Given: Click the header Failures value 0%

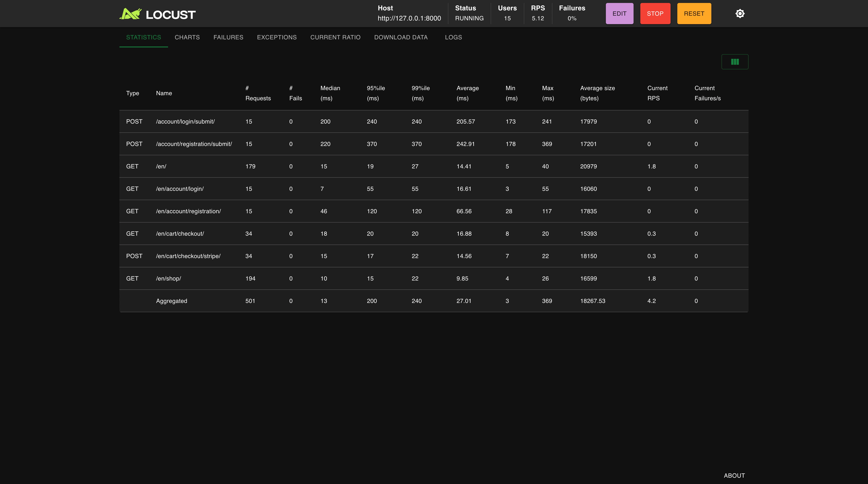Looking at the screenshot, I should point(572,18).
